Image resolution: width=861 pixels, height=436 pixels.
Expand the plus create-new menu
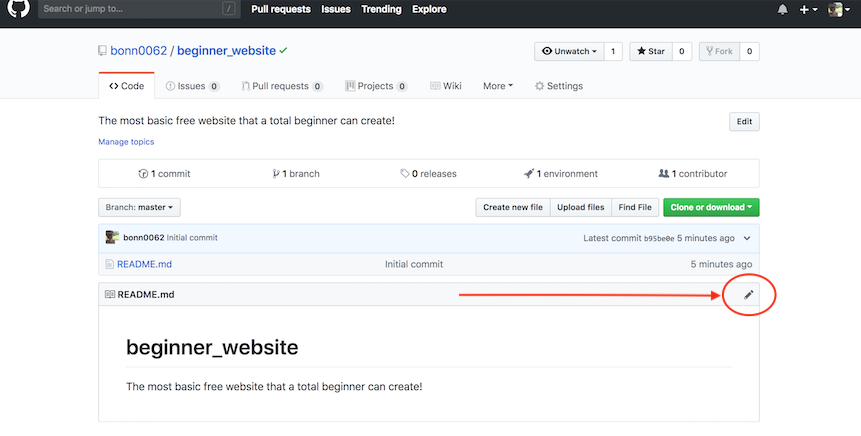pos(808,9)
